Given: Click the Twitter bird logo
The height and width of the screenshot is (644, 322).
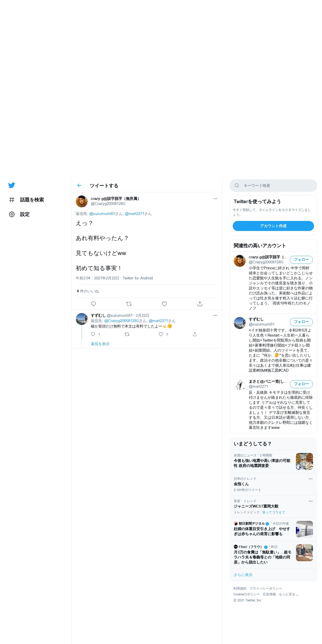Looking at the screenshot, I should click(12, 185).
